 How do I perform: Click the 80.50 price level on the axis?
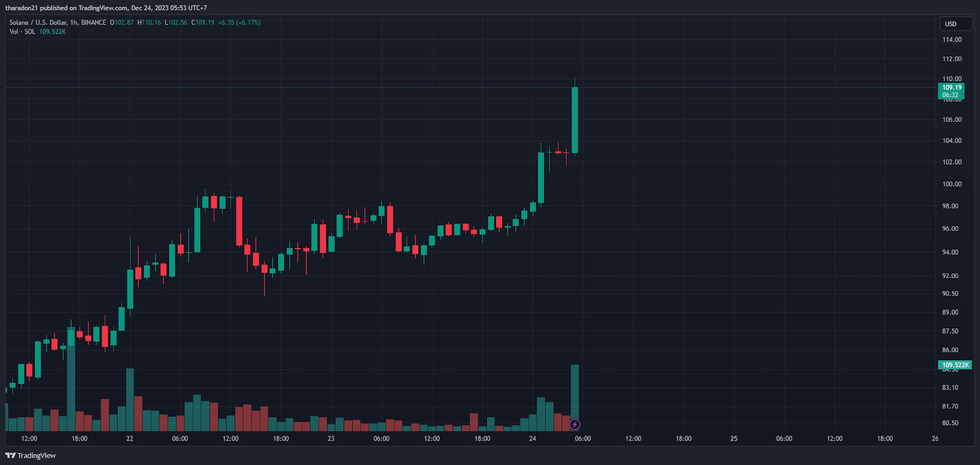pos(950,423)
